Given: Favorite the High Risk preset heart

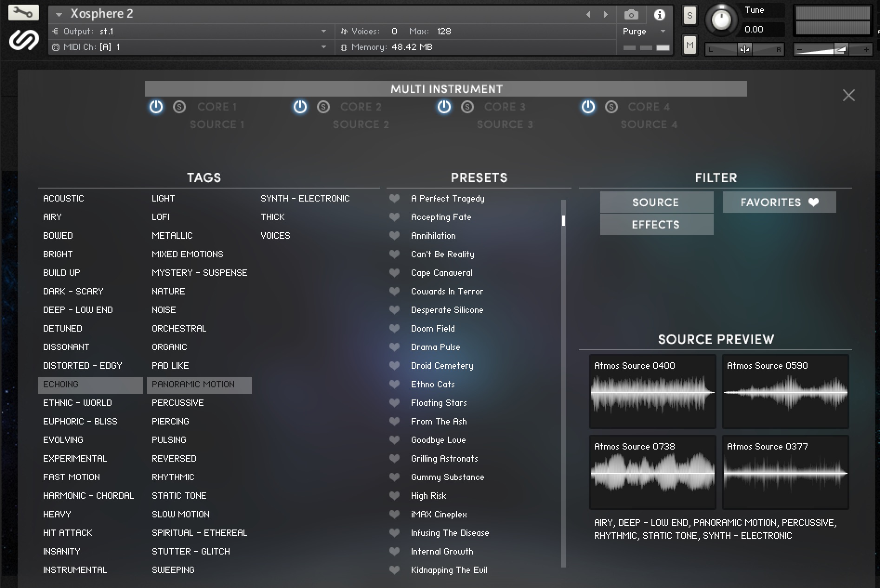Looking at the screenshot, I should [394, 496].
